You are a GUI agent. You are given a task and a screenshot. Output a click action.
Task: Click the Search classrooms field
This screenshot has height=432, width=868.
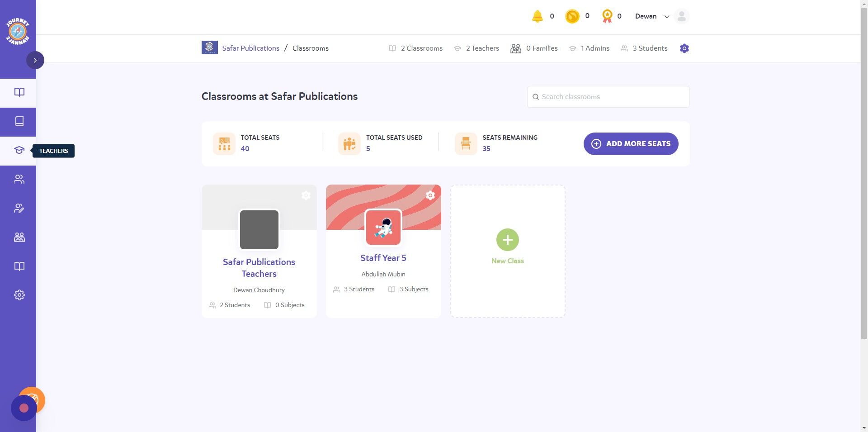click(x=608, y=97)
